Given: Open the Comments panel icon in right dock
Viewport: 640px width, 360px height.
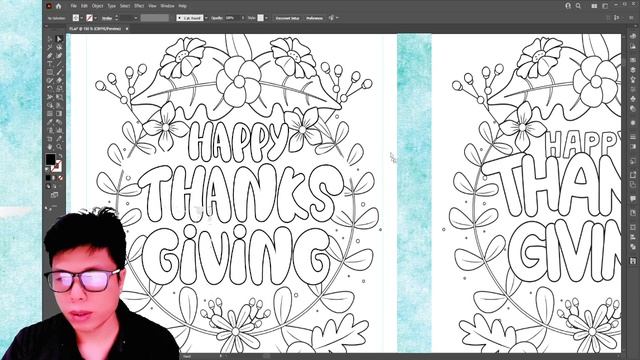Looking at the screenshot, I should (x=633, y=199).
